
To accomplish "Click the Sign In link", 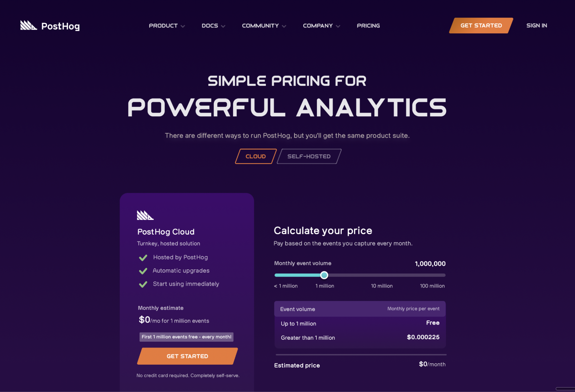I will [535, 25].
